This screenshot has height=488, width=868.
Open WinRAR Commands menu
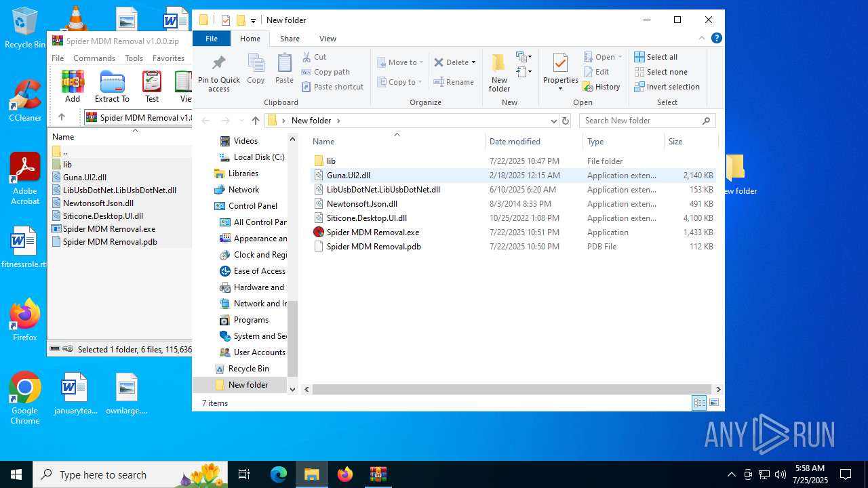94,58
